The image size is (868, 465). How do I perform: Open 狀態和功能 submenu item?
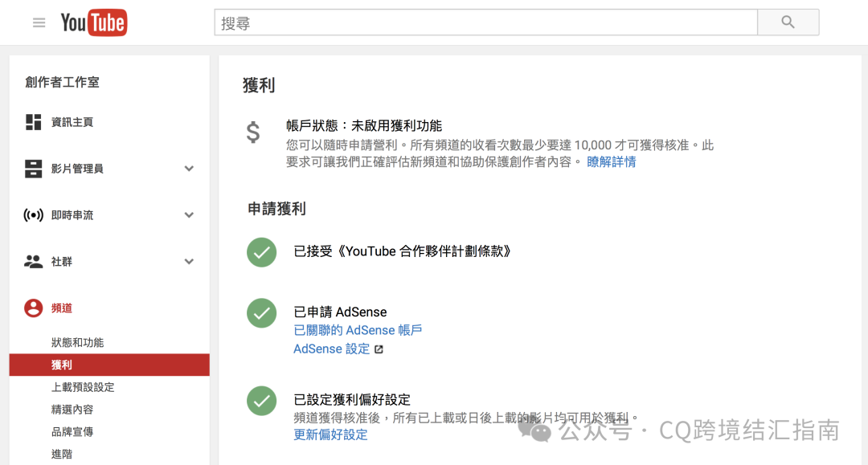(77, 342)
